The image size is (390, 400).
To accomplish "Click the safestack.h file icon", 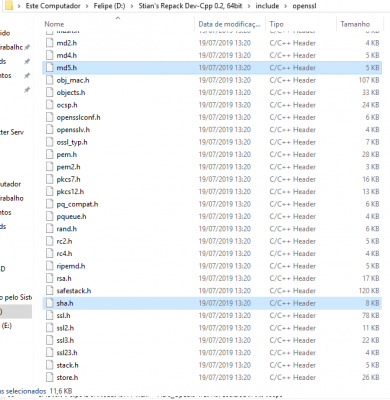I will click(50, 291).
